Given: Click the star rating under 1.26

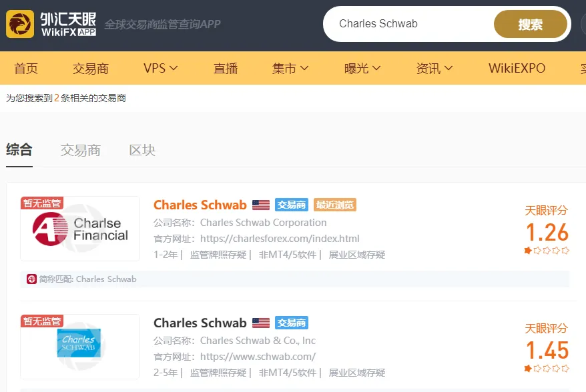Looking at the screenshot, I should 547,251.
